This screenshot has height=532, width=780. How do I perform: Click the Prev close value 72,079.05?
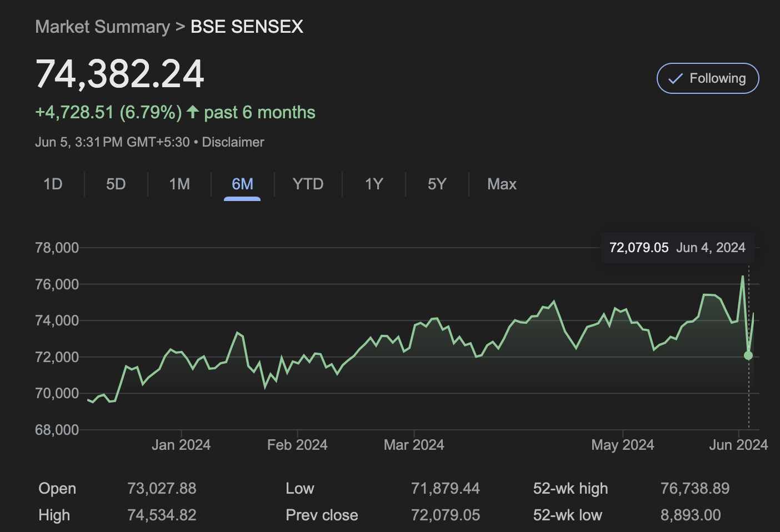click(x=445, y=515)
